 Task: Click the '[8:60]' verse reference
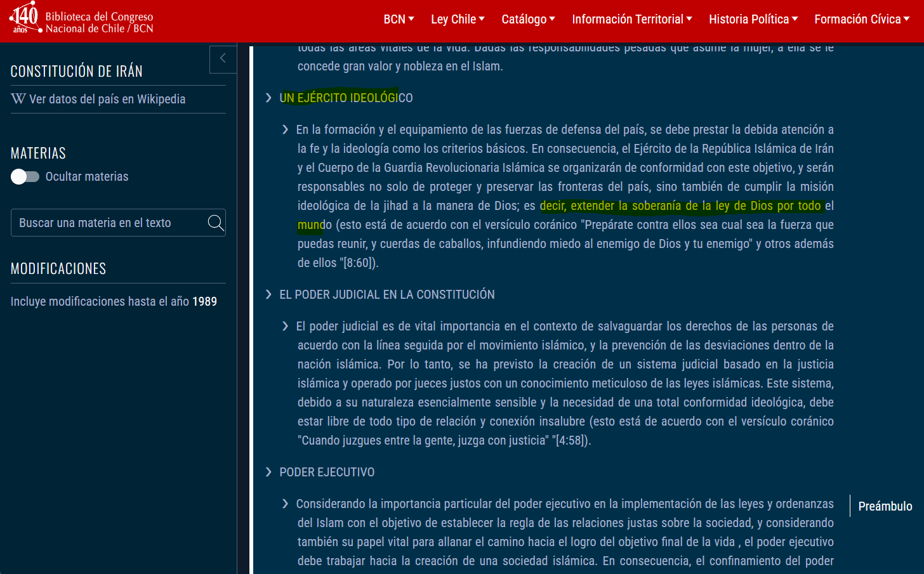point(359,263)
